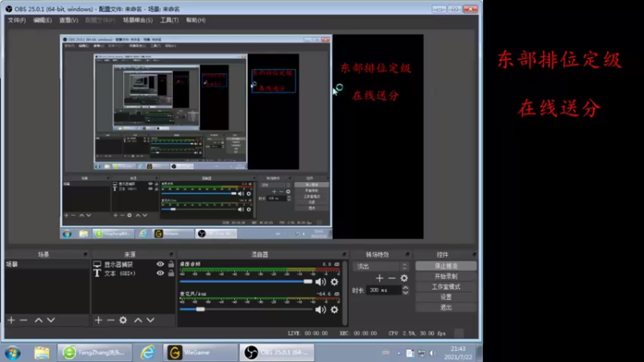The image size is (644, 362).
Task: Decrease 时长 duration with the down arrow
Action: coord(406,293)
